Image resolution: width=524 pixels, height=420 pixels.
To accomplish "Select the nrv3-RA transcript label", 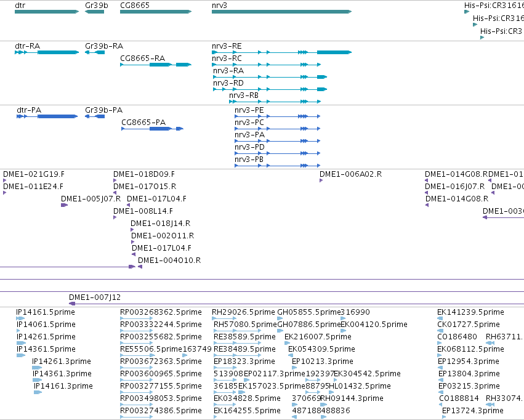I will coord(228,71).
